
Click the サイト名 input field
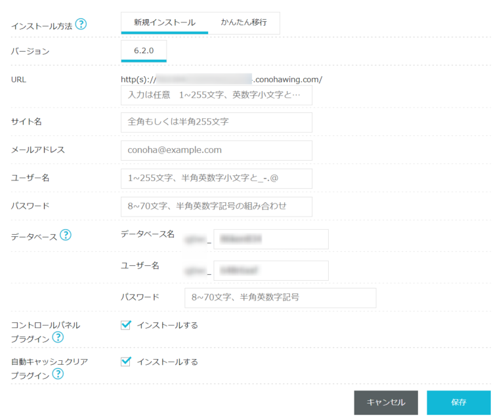(x=217, y=122)
